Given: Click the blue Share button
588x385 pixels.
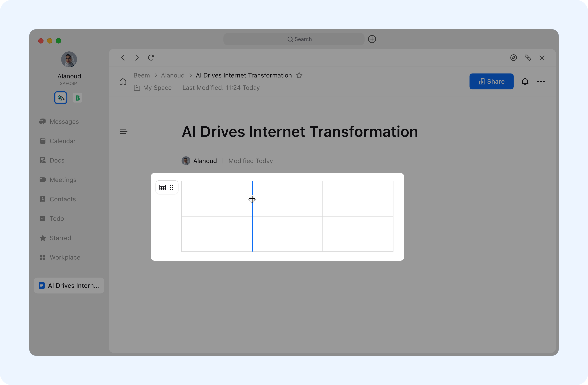Looking at the screenshot, I should [x=491, y=82].
